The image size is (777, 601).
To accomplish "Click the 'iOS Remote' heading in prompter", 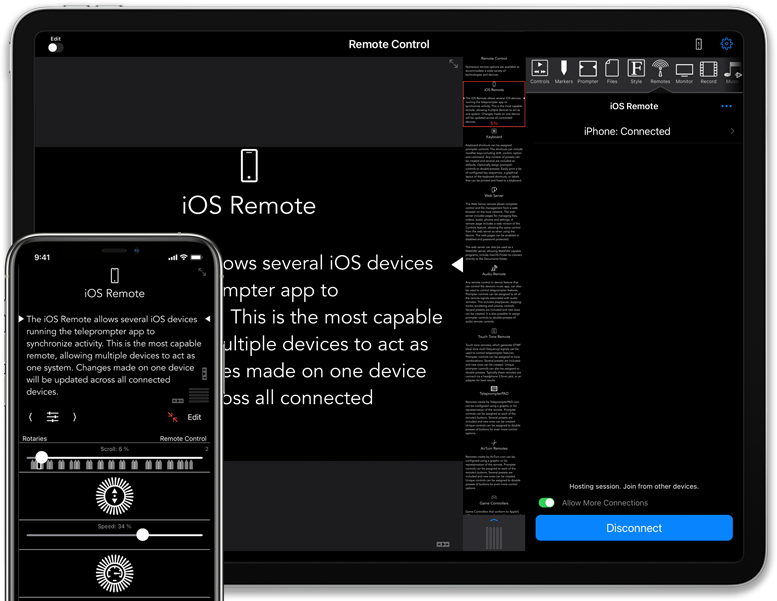I will 249,205.
